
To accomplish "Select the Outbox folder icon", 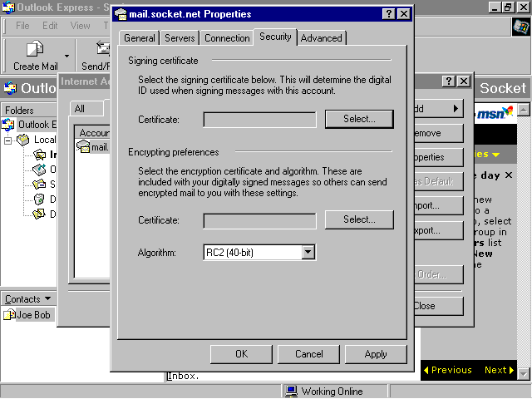I will click(x=39, y=170).
